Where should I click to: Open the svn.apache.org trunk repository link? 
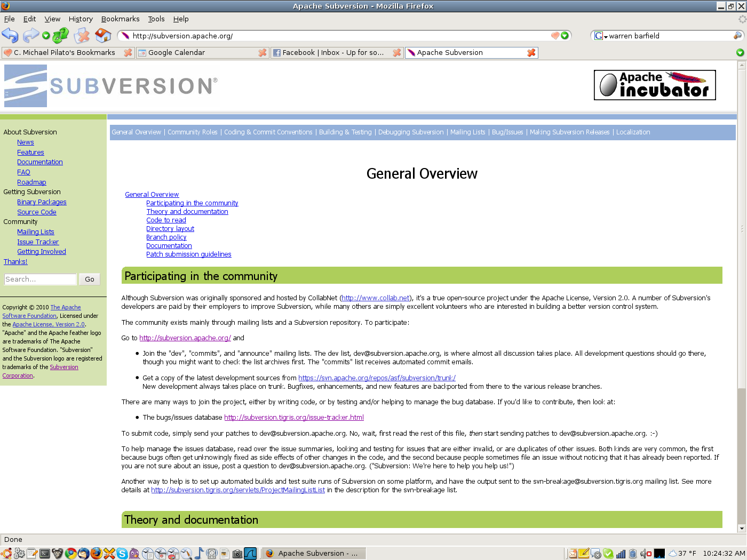coord(377,378)
